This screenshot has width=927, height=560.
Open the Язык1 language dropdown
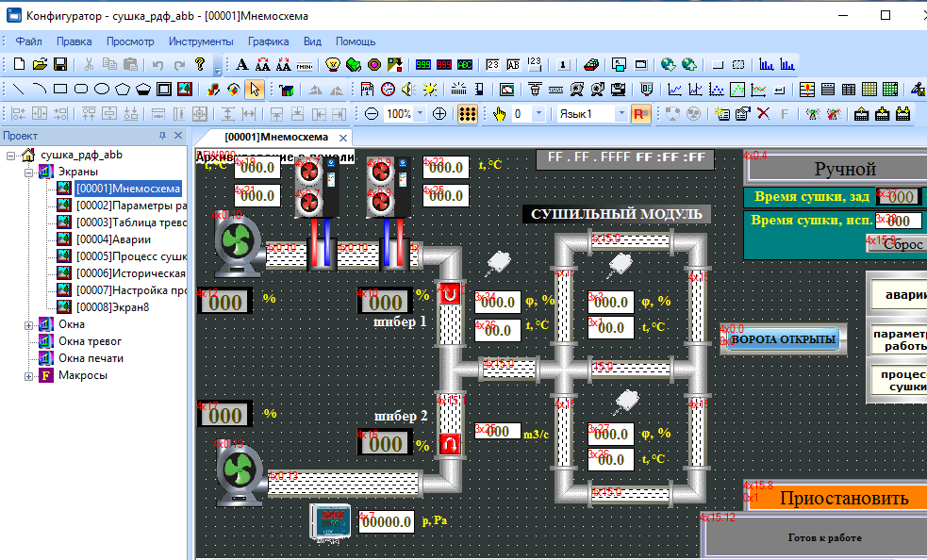[621, 114]
